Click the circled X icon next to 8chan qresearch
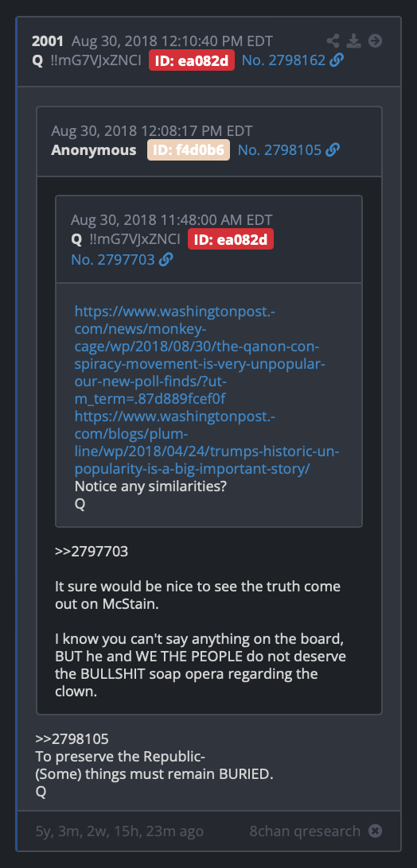Viewport: 417px width, 868px height. 376,831
